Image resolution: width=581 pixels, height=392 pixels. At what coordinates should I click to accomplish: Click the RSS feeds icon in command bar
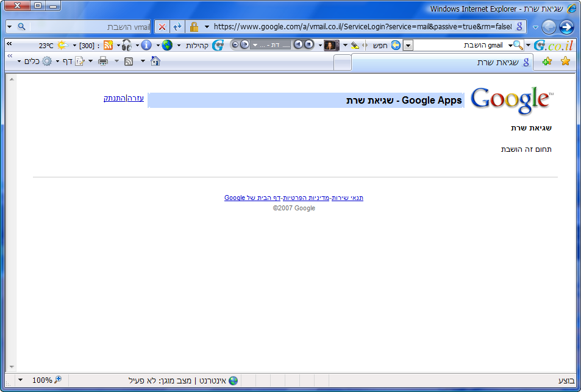128,62
